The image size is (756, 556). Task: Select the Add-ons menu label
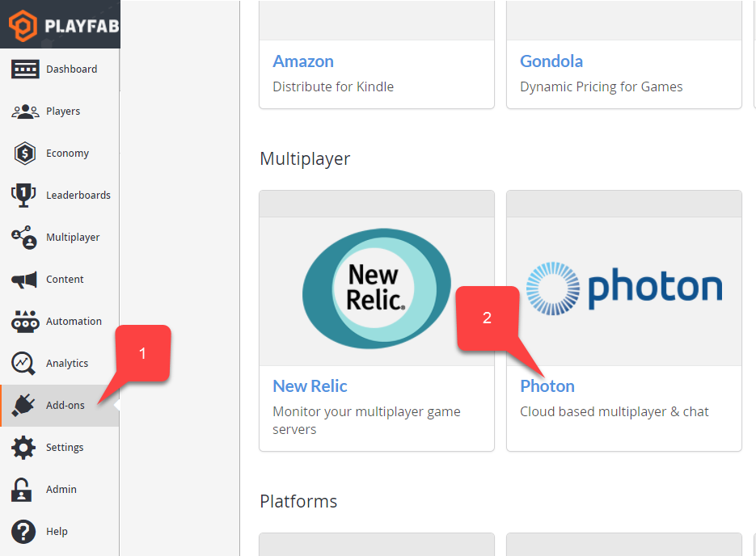pos(65,405)
